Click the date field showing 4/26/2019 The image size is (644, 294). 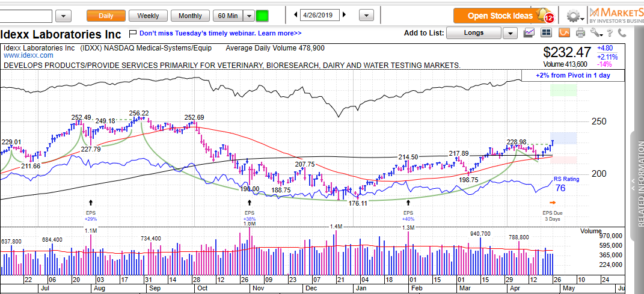click(x=320, y=15)
